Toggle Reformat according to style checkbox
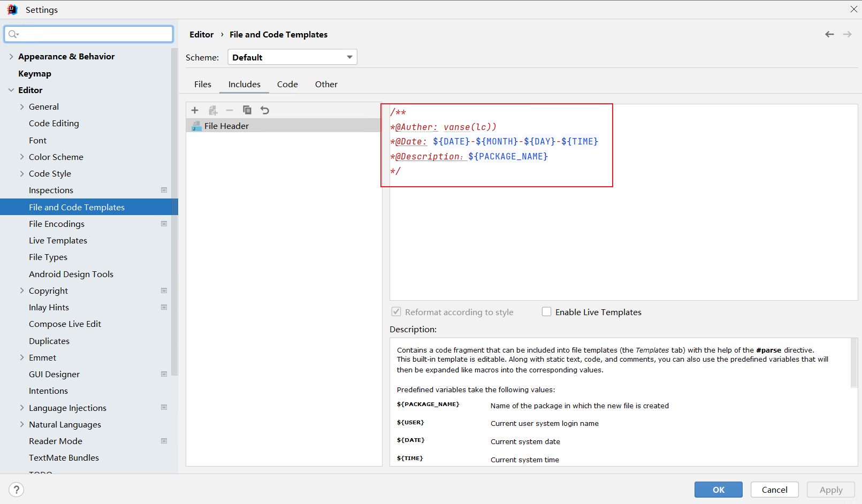Screen dimensions: 862x504 tap(396, 311)
